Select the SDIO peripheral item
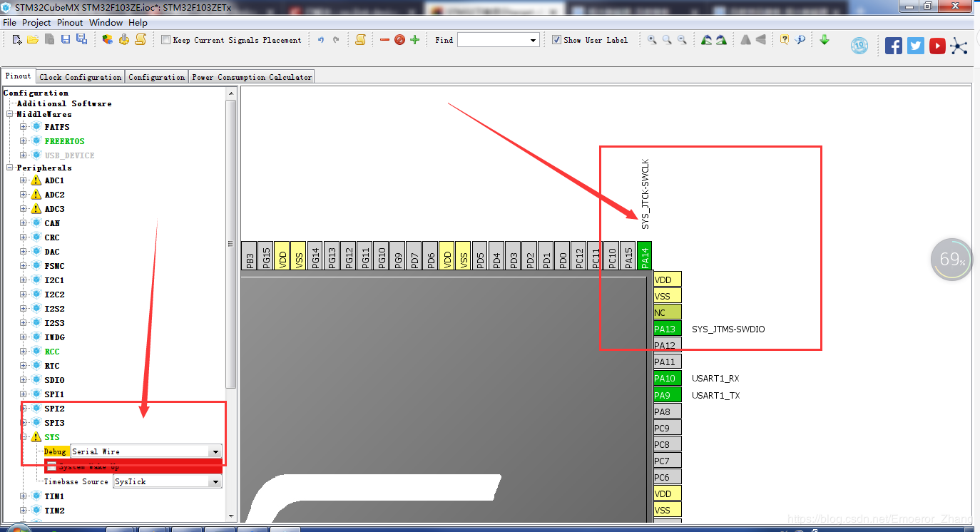 point(54,380)
